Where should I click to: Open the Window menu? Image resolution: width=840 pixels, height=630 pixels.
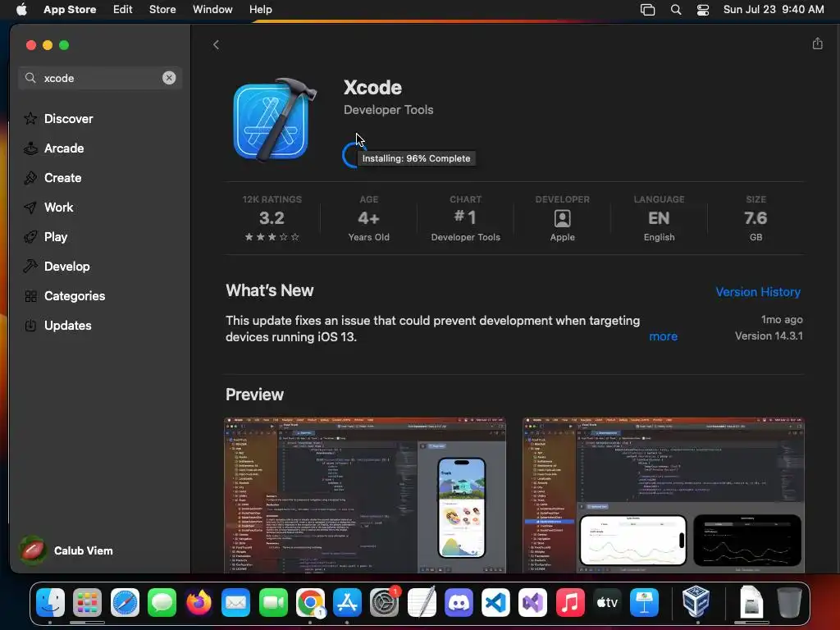[x=212, y=9]
